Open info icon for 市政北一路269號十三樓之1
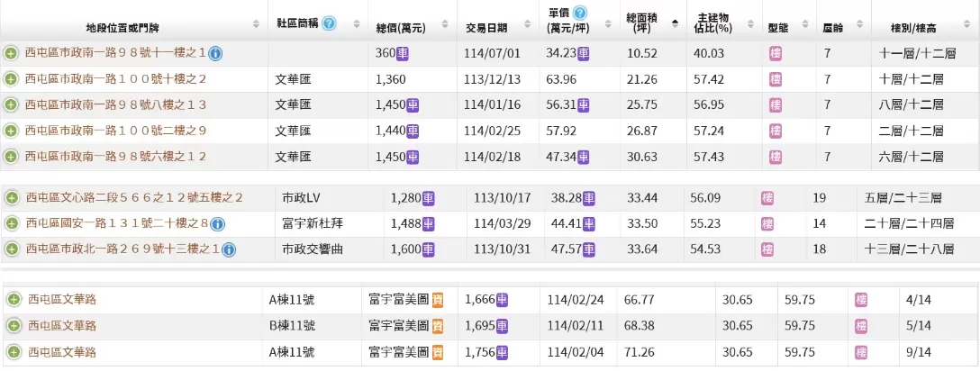 pyautogui.click(x=229, y=249)
